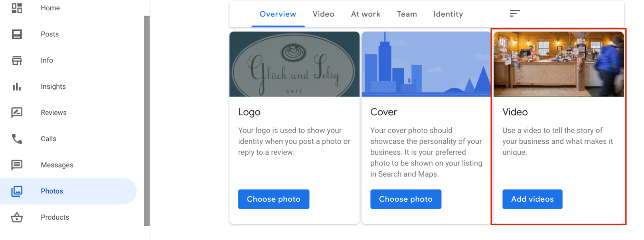
Task: Click the Cover description text
Action: (x=426, y=152)
